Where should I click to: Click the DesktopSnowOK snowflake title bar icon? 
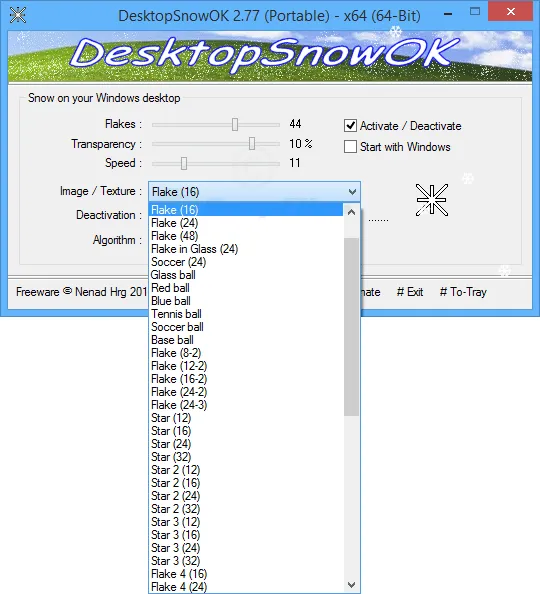17,15
